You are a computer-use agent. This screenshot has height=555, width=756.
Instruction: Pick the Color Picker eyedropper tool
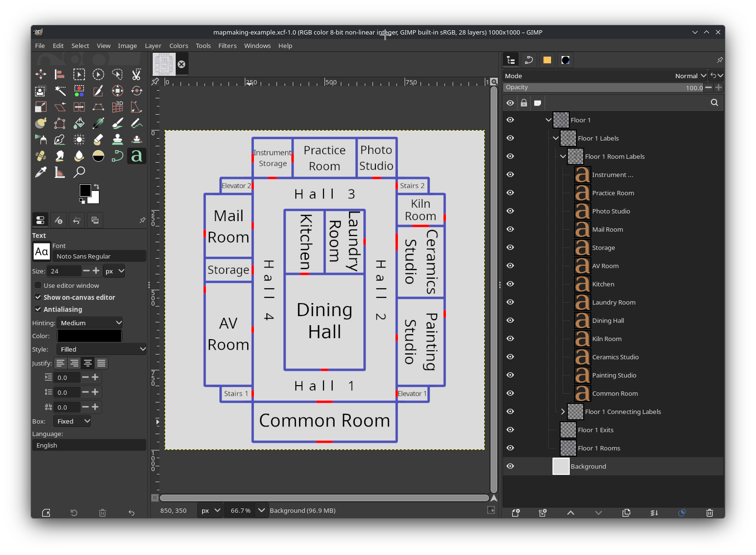tap(41, 172)
